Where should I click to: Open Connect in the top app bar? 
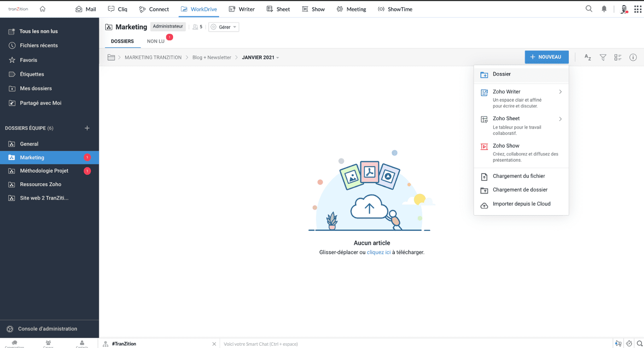pos(154,9)
